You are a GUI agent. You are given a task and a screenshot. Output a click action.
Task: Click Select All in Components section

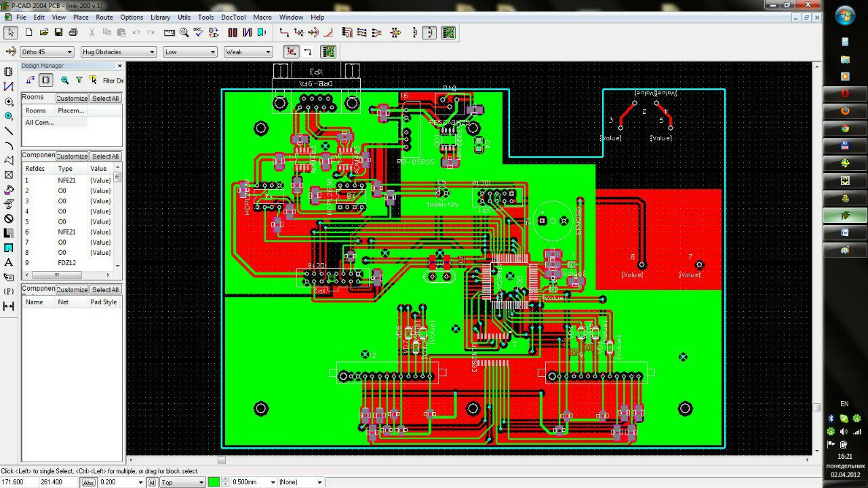pos(105,157)
